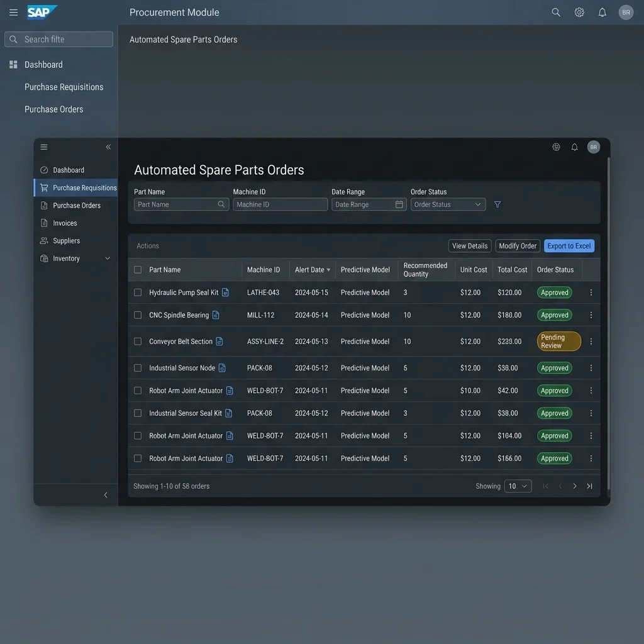This screenshot has width=644, height=644.
Task: Click the Total Cost column header
Action: 512,270
